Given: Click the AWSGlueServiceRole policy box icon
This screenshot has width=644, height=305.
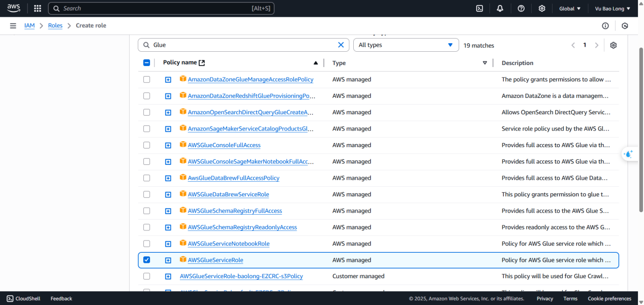Looking at the screenshot, I should (183, 259).
